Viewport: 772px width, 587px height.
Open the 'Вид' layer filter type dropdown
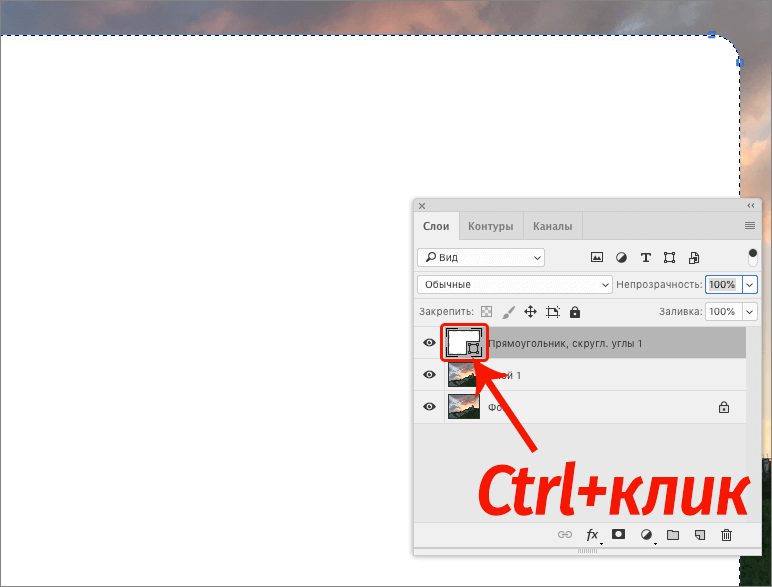pyautogui.click(x=481, y=257)
